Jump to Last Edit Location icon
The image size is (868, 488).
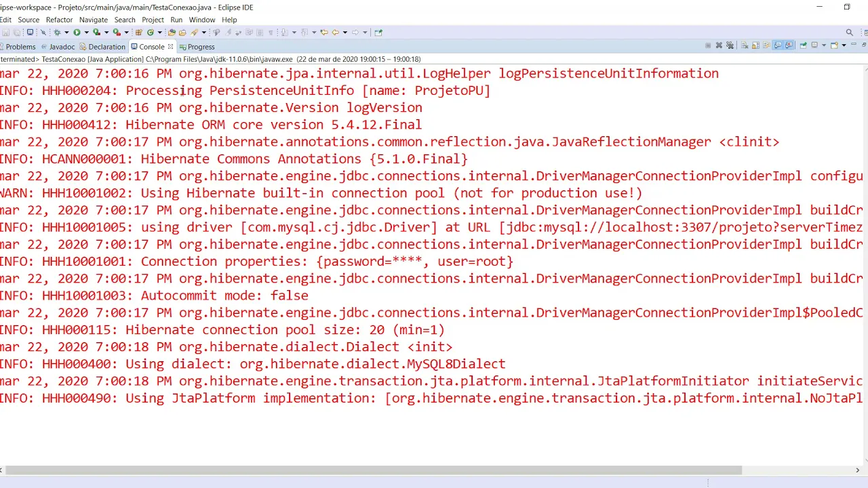(x=324, y=32)
